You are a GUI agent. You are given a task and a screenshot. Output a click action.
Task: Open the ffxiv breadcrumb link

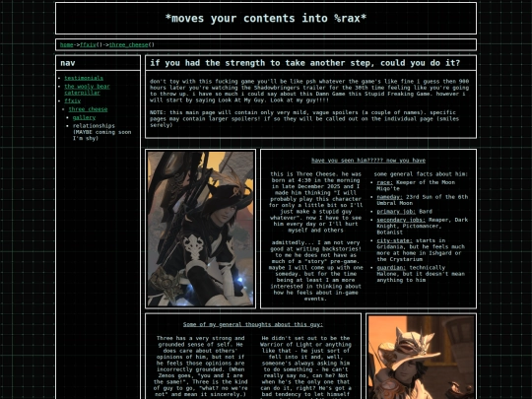pos(88,44)
